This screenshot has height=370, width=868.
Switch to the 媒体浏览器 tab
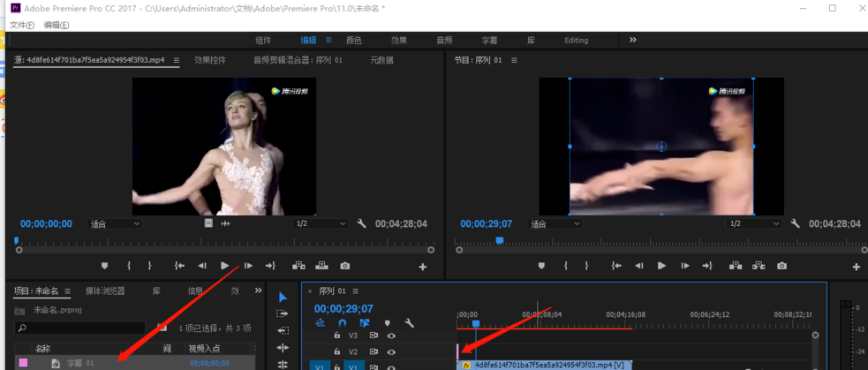104,291
